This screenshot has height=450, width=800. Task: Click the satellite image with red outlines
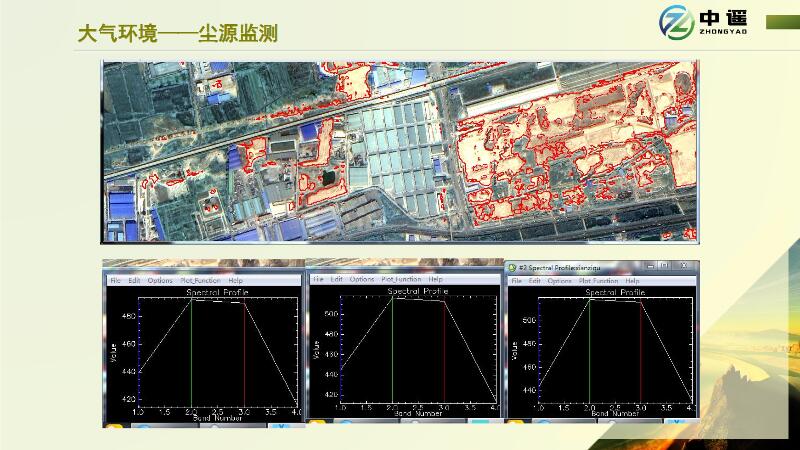(x=398, y=151)
